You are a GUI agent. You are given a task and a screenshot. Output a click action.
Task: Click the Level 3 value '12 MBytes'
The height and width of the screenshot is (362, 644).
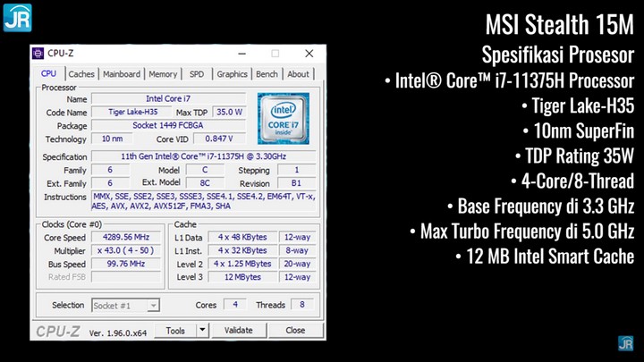(242, 277)
